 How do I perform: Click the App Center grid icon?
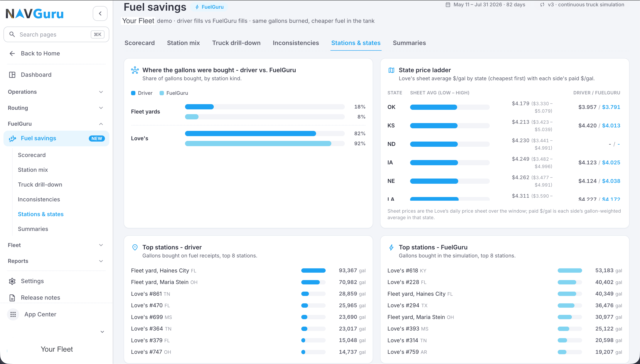pyautogui.click(x=13, y=314)
